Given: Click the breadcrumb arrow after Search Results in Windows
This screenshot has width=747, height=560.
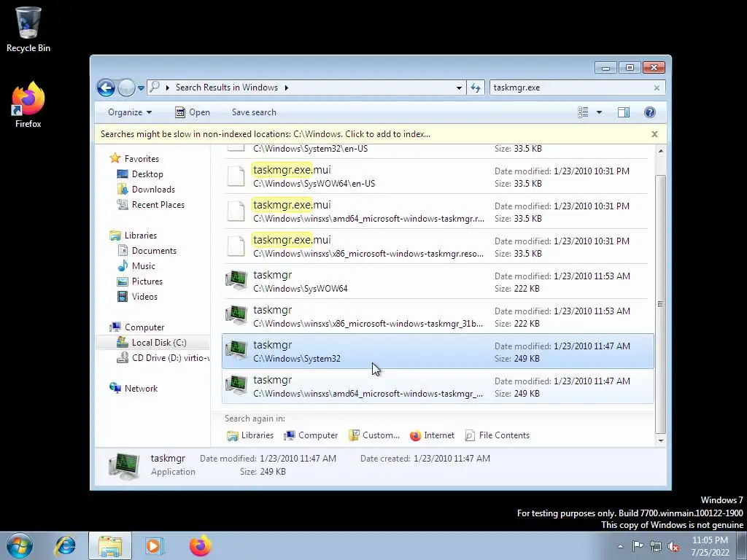Looking at the screenshot, I should click(x=286, y=87).
